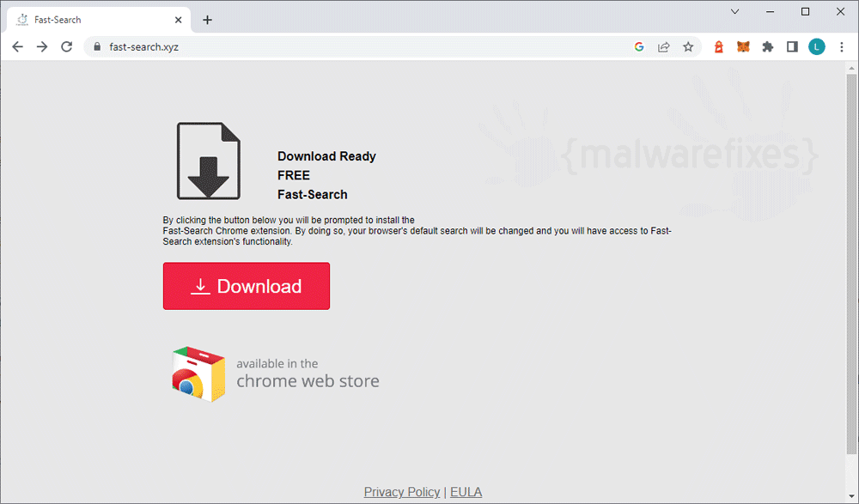Screen dimensions: 859x504
Task: Click the scrollbar up arrow
Action: pyautogui.click(x=851, y=69)
